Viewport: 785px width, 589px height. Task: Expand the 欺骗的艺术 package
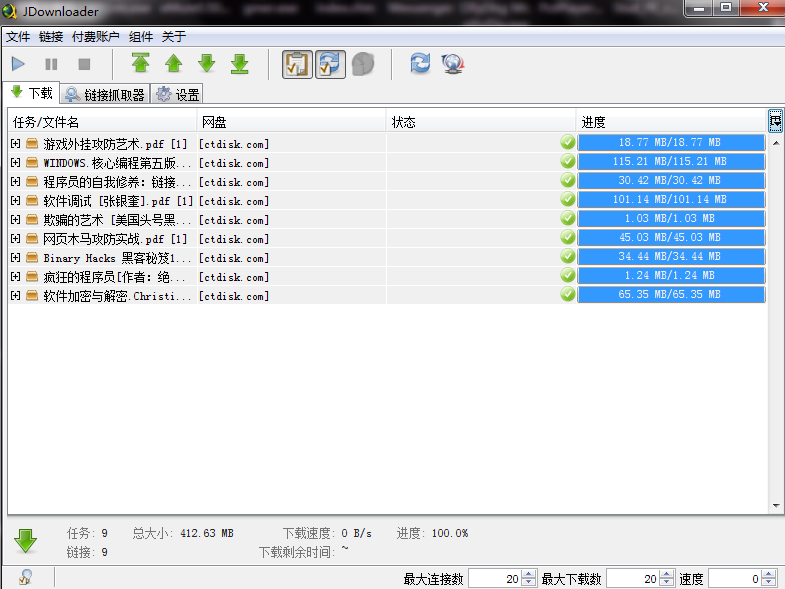16,220
